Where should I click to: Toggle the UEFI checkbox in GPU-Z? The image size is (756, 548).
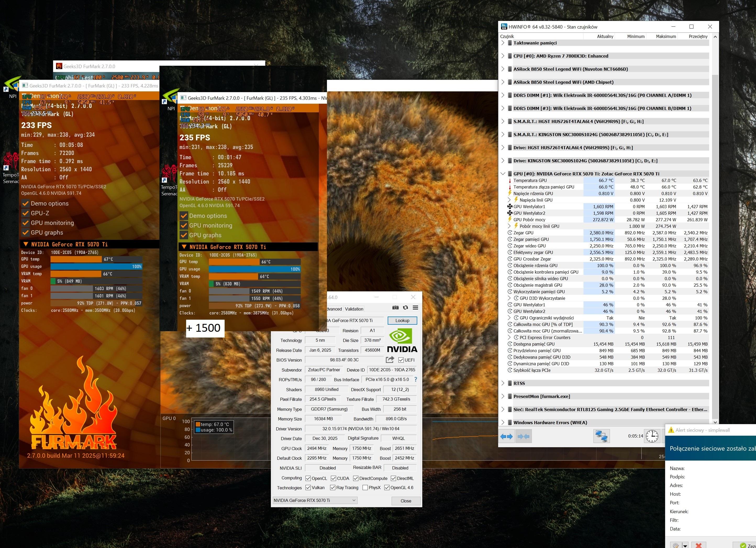point(401,360)
